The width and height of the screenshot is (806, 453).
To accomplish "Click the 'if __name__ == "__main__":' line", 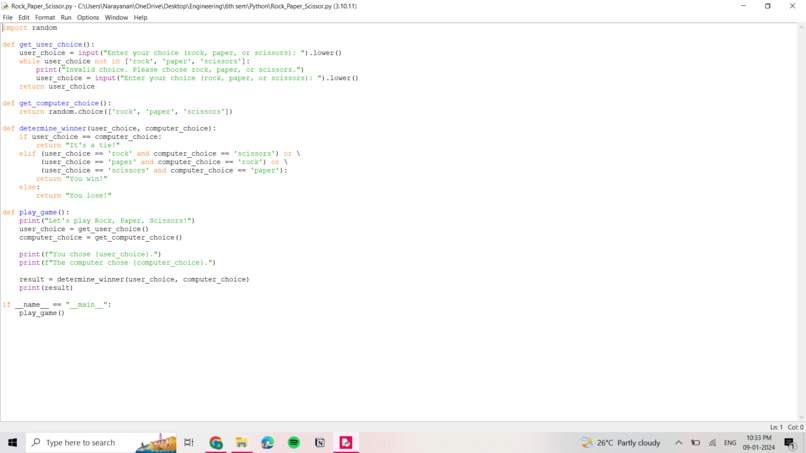I will [57, 305].
